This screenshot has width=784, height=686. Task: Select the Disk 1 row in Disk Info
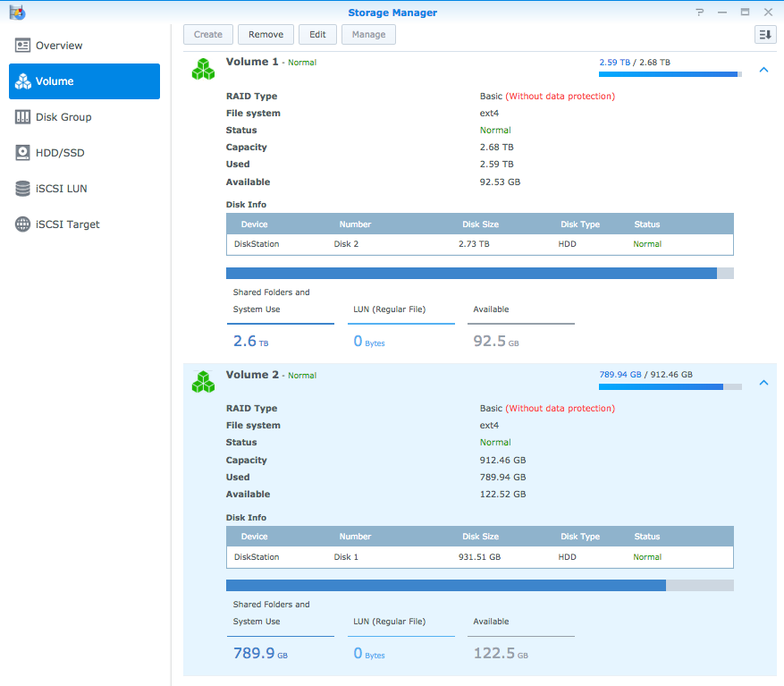coord(479,557)
